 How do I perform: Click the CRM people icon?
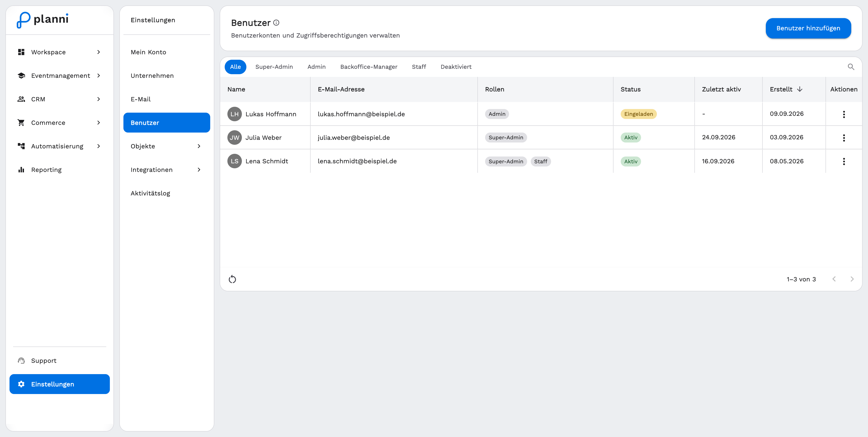click(21, 99)
